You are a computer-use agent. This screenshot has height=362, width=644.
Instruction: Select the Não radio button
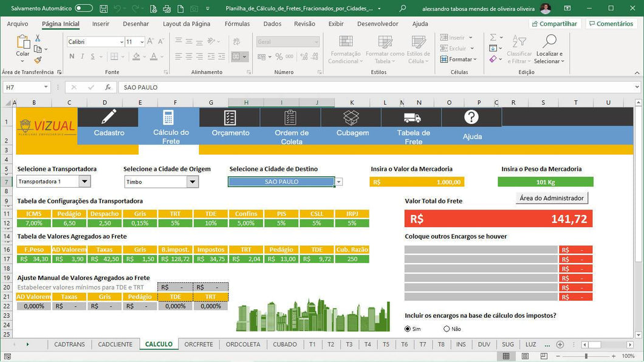tap(447, 329)
